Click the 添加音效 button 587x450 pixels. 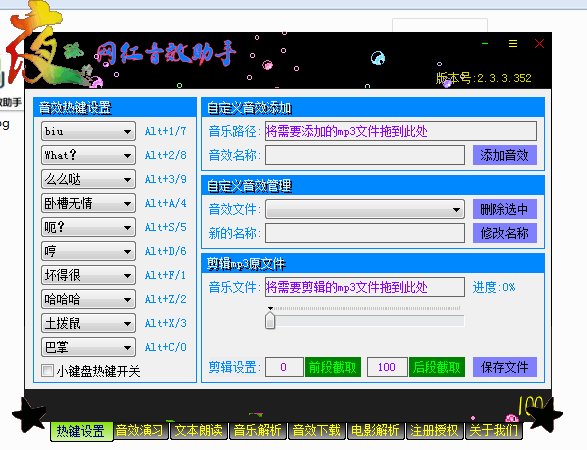(x=504, y=155)
